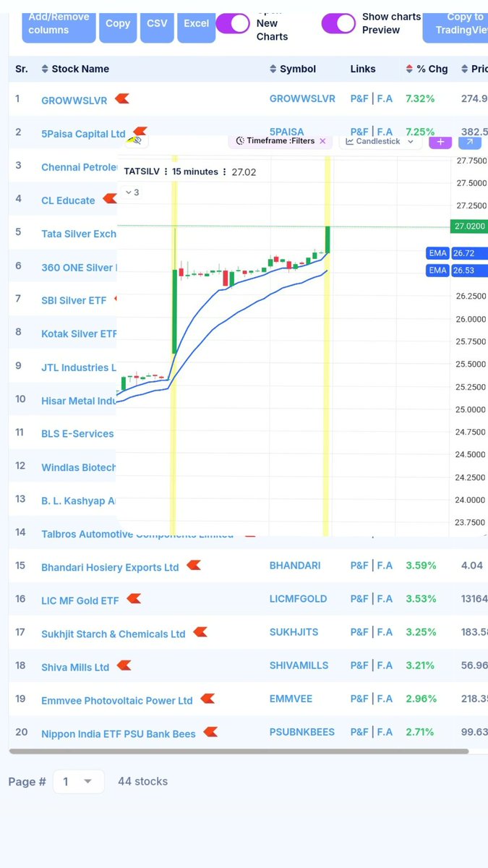Open three-dot menu after 15 minutes label
488x868 pixels.
click(x=225, y=172)
